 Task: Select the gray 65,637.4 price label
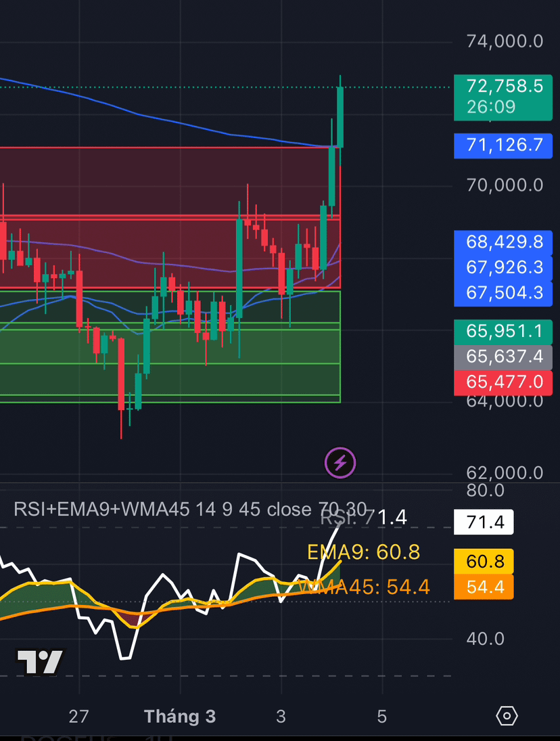point(503,357)
